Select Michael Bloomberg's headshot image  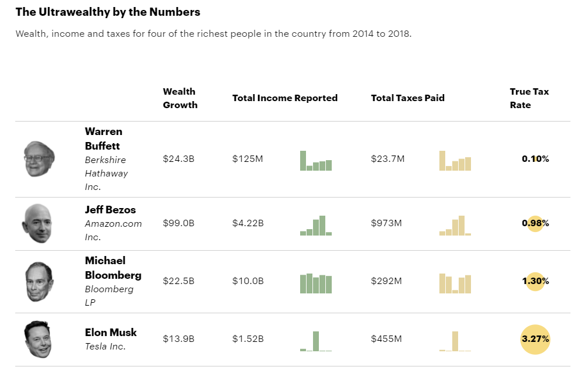(39, 281)
